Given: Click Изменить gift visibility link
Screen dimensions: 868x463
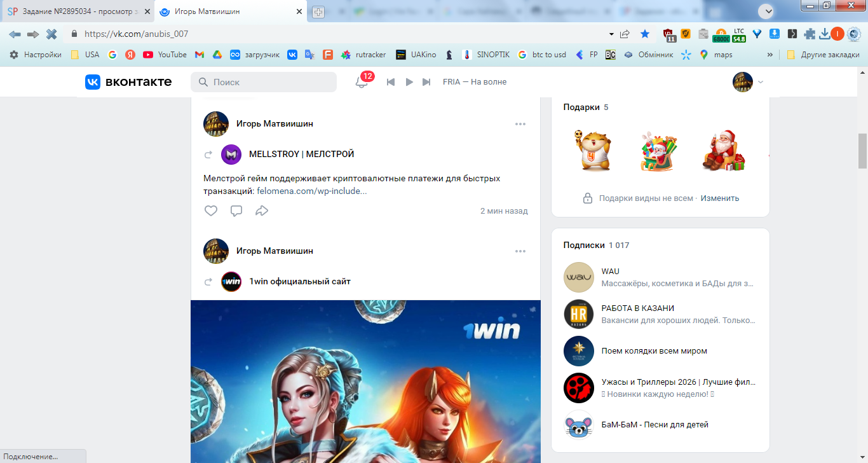Looking at the screenshot, I should tap(720, 198).
